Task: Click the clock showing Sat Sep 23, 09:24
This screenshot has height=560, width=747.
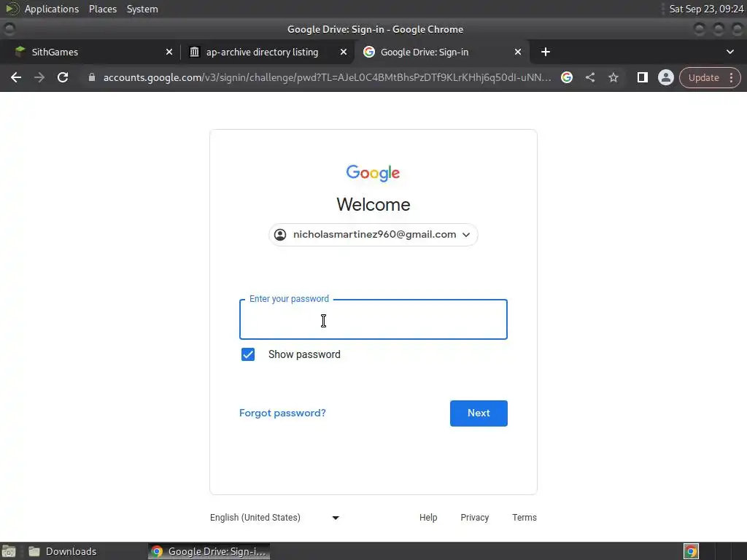Action: tap(706, 9)
